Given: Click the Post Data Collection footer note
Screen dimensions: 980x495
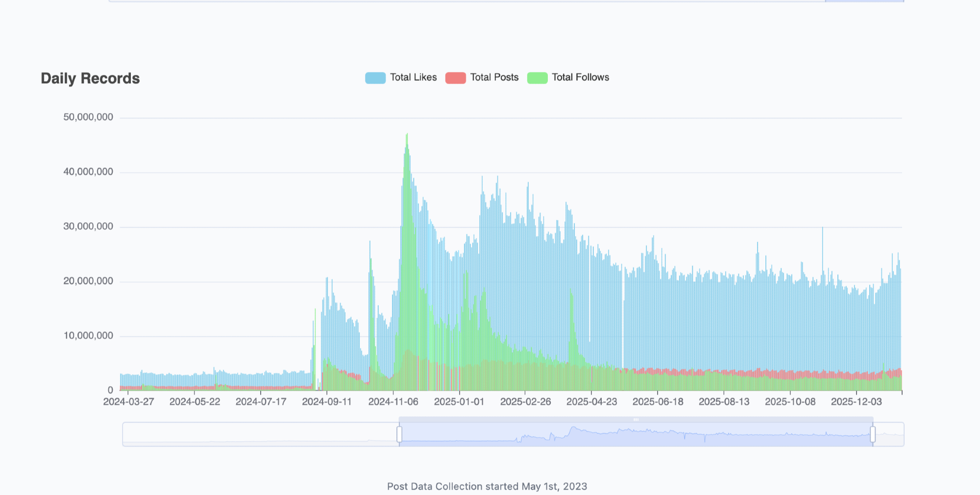Looking at the screenshot, I should (x=487, y=486).
